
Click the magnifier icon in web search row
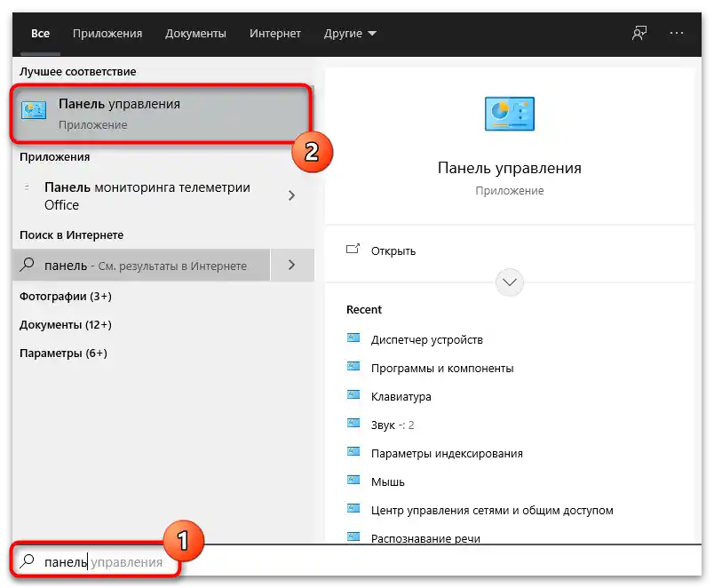coord(28,264)
